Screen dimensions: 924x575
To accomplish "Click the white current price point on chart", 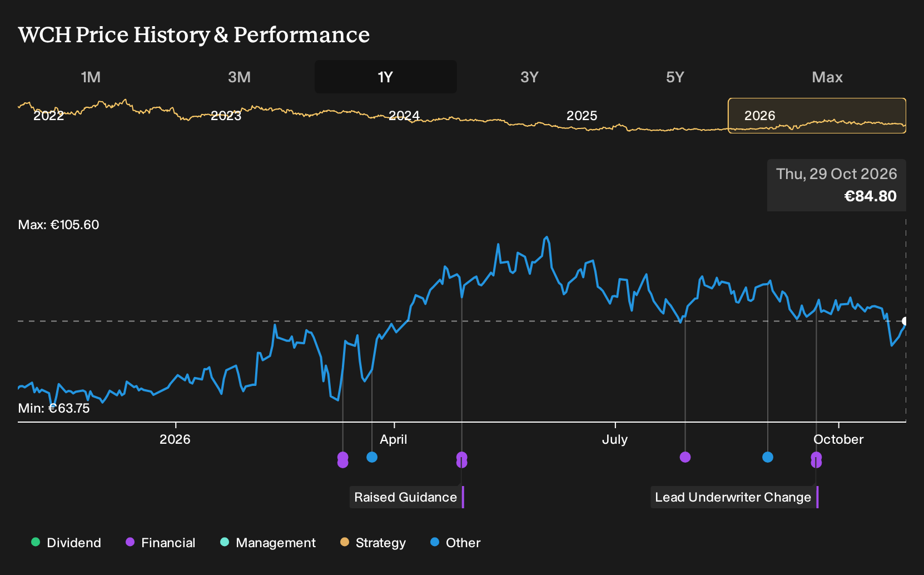I will click(906, 321).
